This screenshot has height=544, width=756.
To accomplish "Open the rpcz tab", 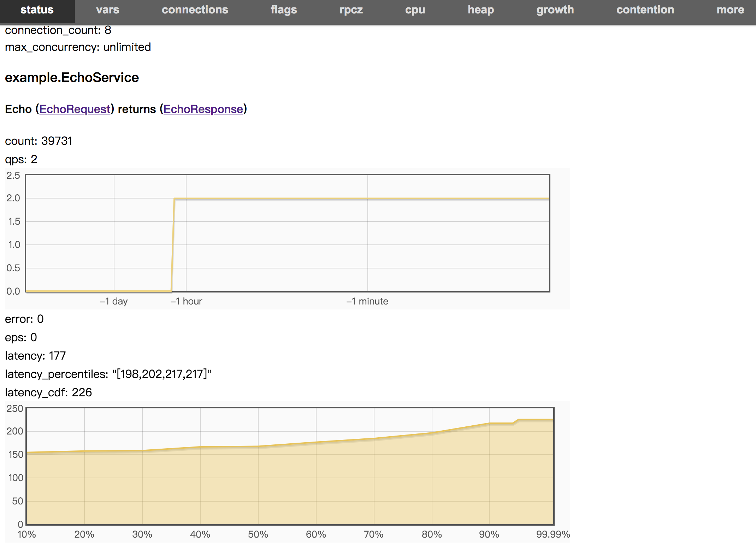I will click(351, 10).
